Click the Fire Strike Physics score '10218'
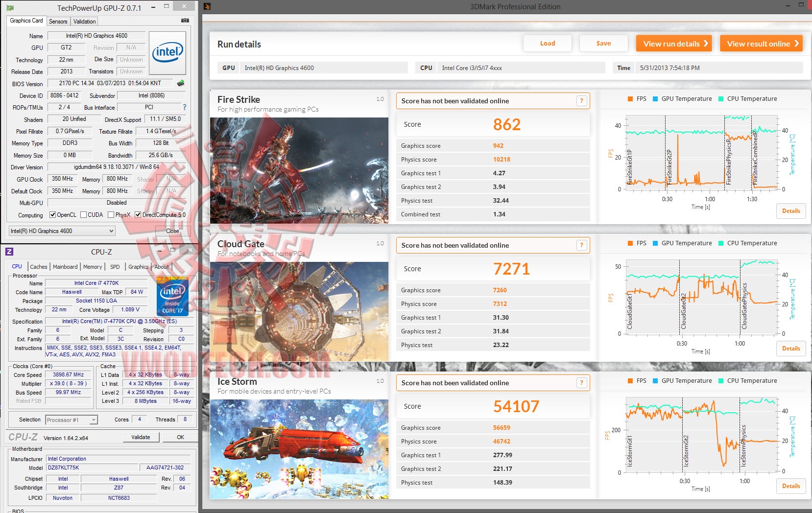812x513 pixels. pos(502,160)
